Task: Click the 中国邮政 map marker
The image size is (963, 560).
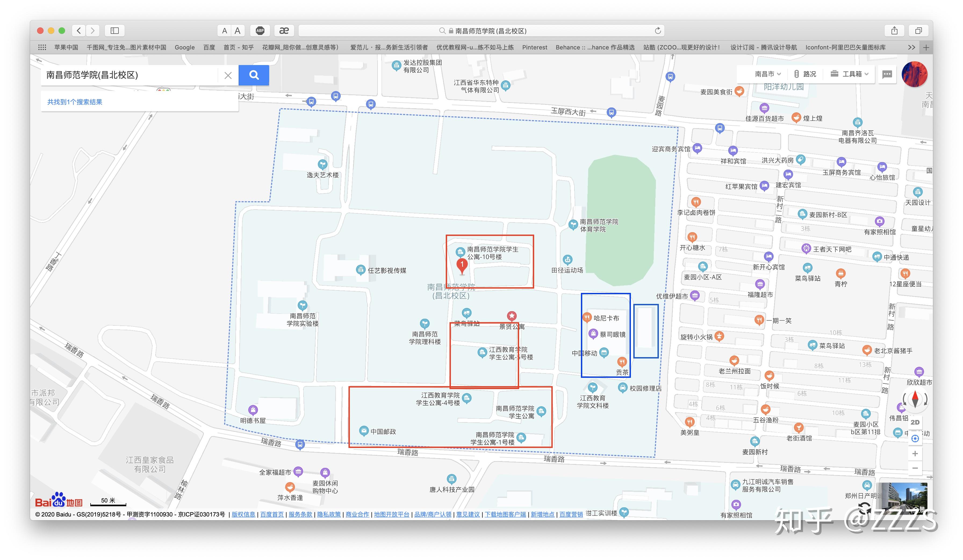Action: 364,431
